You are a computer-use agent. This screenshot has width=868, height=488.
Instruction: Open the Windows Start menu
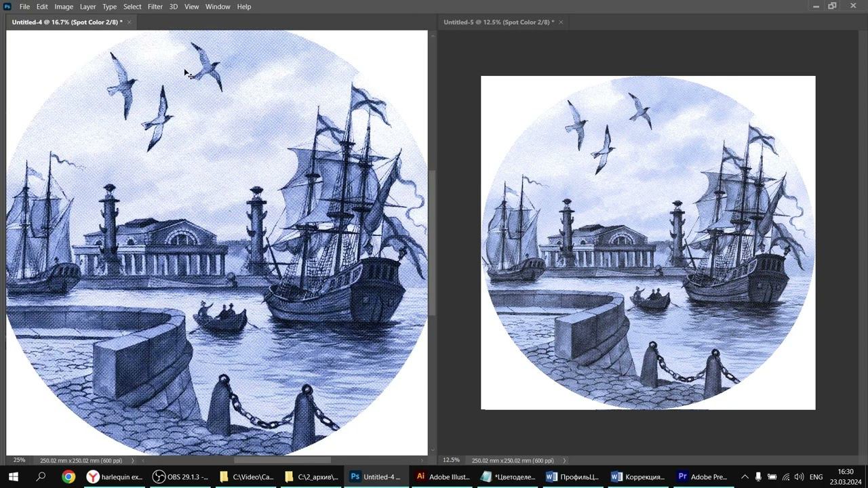(x=13, y=476)
